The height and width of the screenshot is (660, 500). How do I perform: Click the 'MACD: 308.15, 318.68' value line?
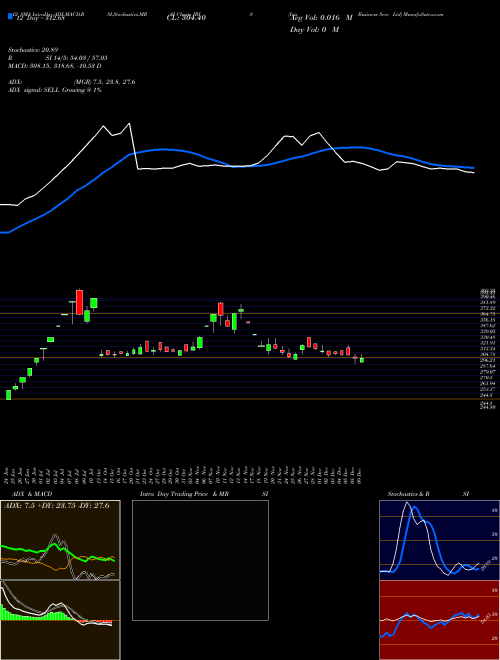[x=55, y=66]
